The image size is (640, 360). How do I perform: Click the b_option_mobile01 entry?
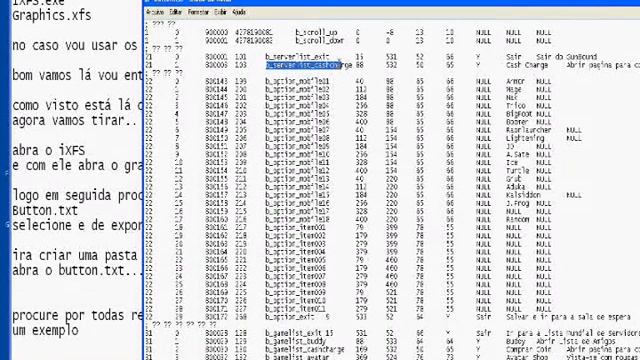[x=297, y=81]
